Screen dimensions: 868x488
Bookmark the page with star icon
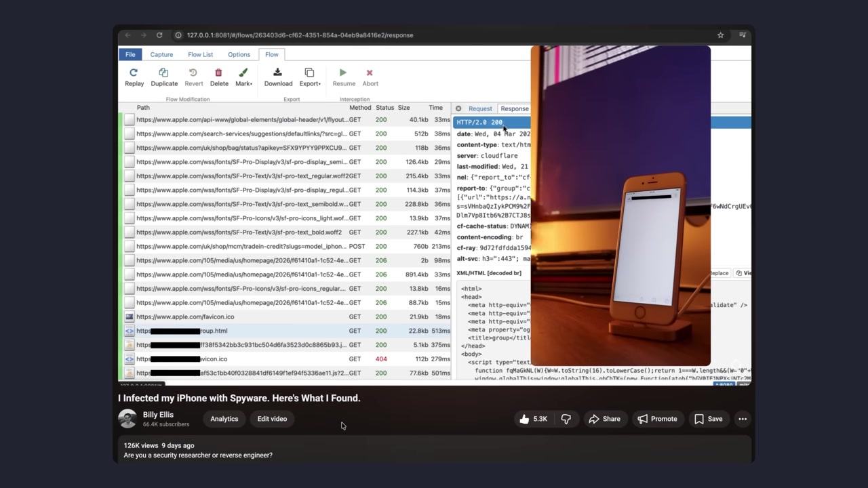[720, 35]
